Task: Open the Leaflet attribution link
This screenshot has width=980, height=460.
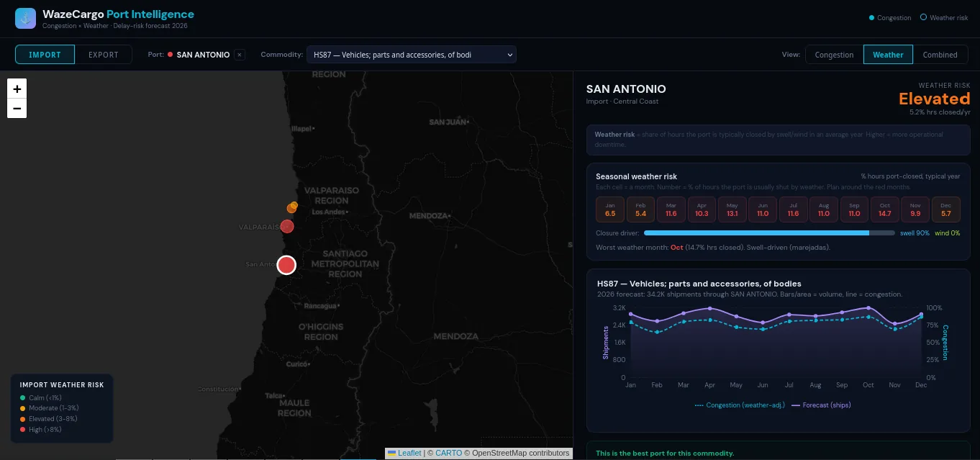Action: pos(409,453)
